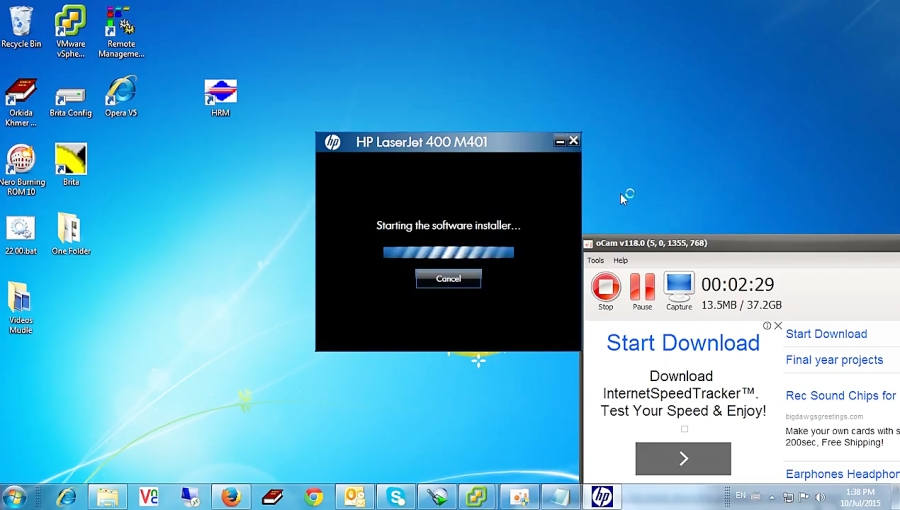This screenshot has width=900, height=510.
Task: Select the One Folder desktop icon
Action: [x=71, y=233]
